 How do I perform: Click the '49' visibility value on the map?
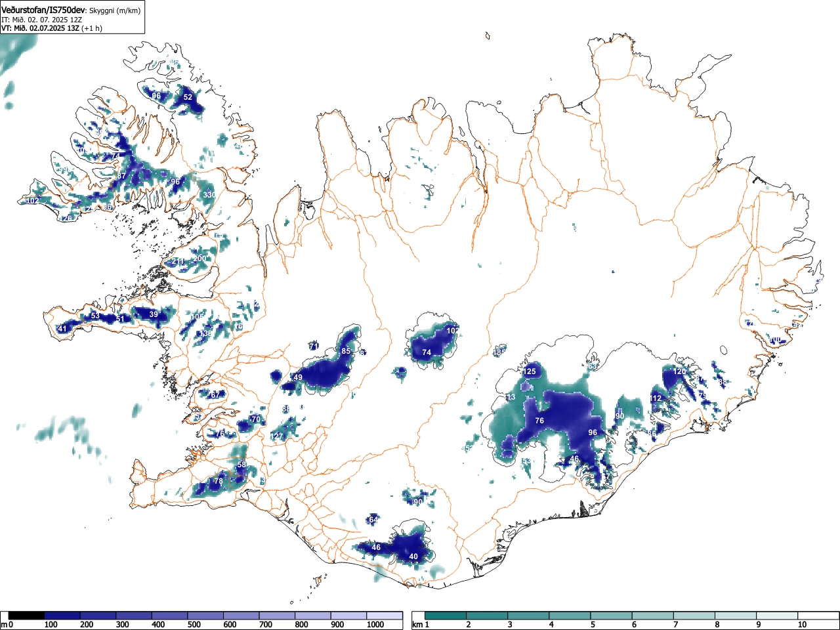point(298,377)
